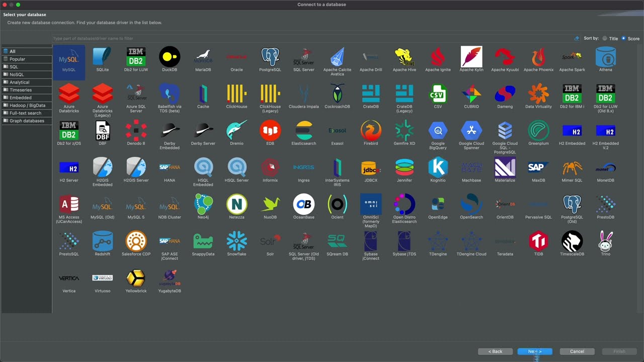Select the YugabyteDB driver
Image resolution: width=644 pixels, height=362 pixels.
click(170, 281)
